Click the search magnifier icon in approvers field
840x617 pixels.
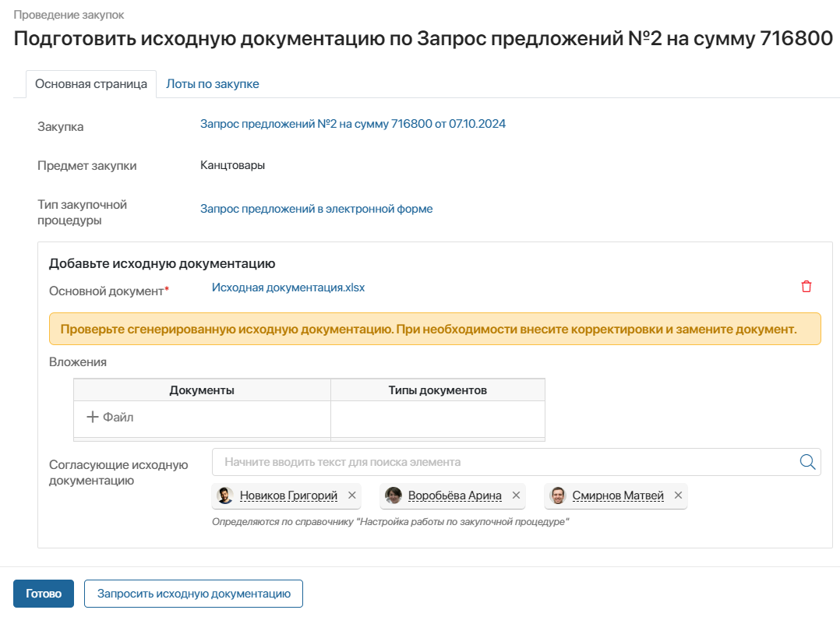[x=807, y=462]
